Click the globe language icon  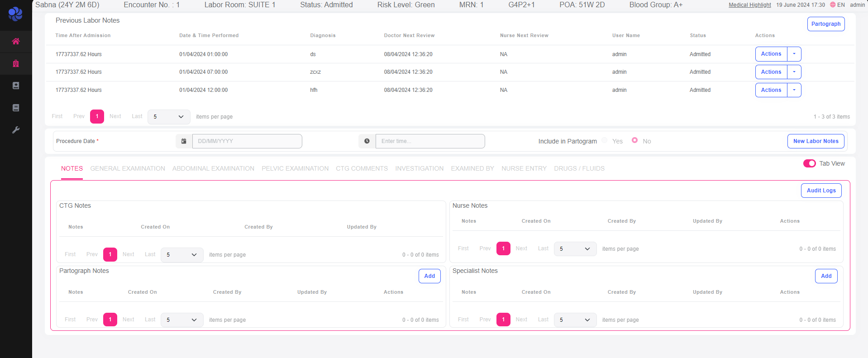[x=832, y=5]
